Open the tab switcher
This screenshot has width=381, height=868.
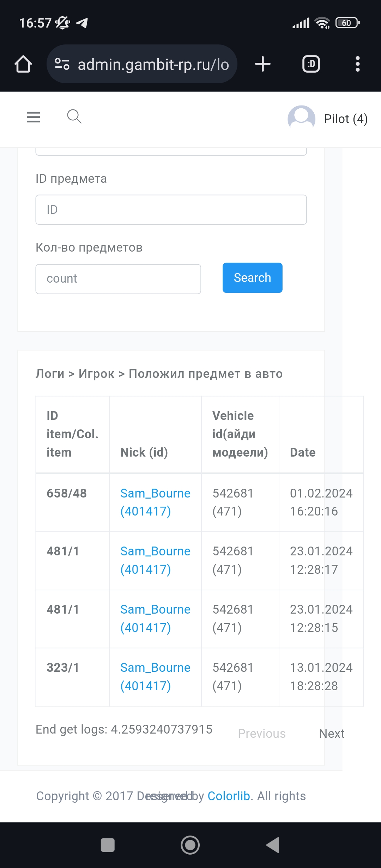click(x=311, y=64)
